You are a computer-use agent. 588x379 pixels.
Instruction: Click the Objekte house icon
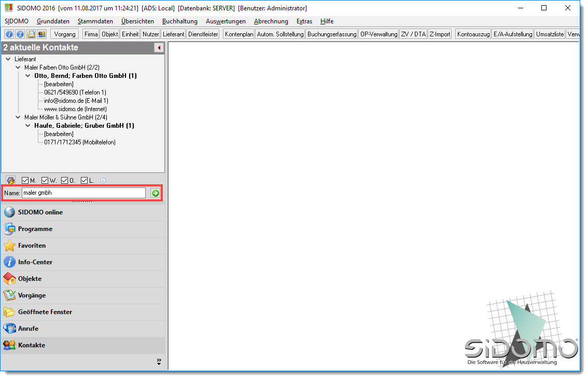pyautogui.click(x=10, y=278)
